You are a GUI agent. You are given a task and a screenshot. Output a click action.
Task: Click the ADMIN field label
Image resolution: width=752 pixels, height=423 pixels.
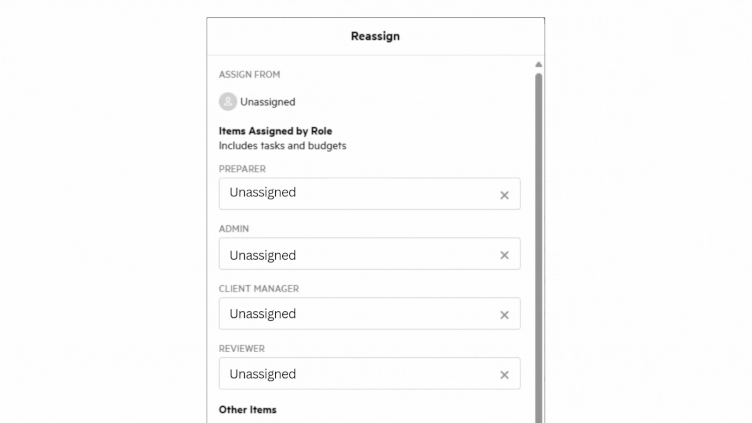234,229
